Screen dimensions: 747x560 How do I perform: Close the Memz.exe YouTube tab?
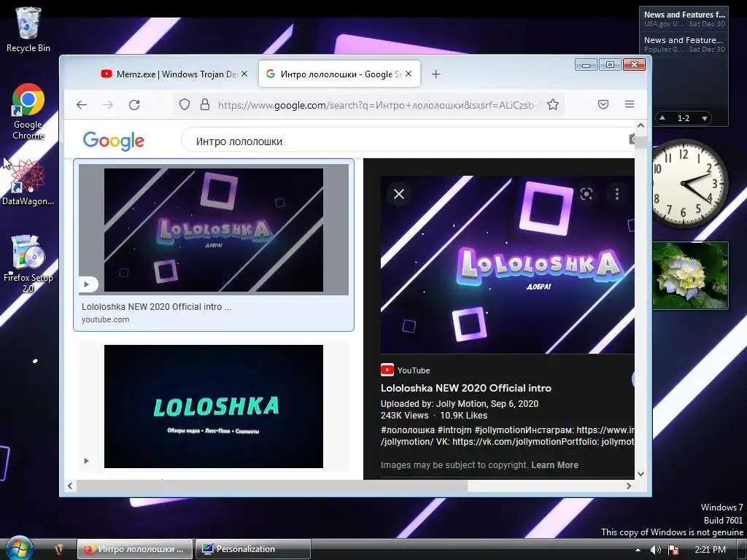click(x=244, y=74)
